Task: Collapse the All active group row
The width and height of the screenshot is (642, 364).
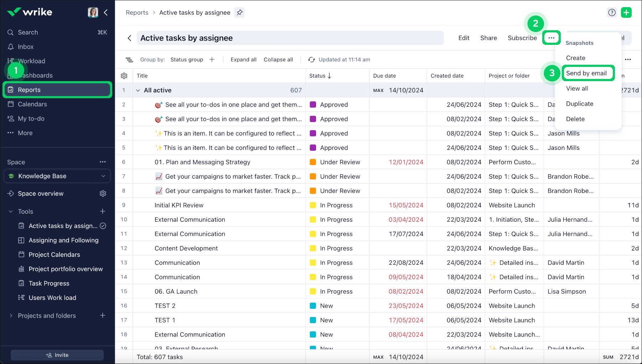Action: (x=138, y=90)
